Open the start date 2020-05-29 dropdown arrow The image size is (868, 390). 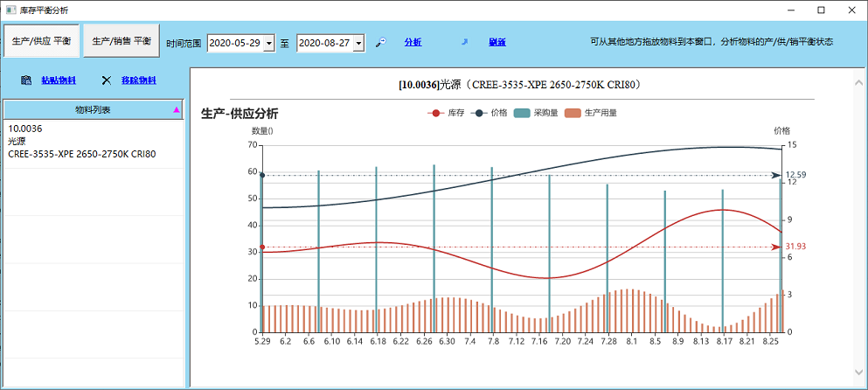pyautogui.click(x=269, y=43)
